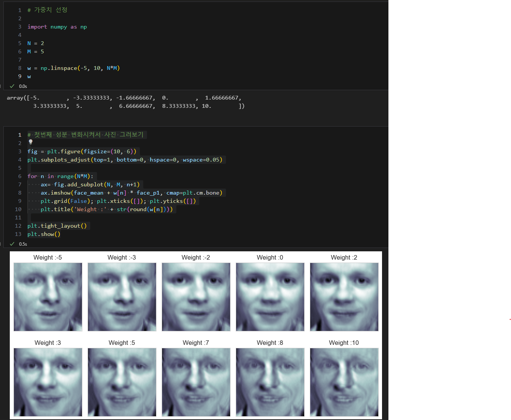511x420 pixels.
Task: Click the '# 가중치 선정' comment line
Action: tap(47, 10)
